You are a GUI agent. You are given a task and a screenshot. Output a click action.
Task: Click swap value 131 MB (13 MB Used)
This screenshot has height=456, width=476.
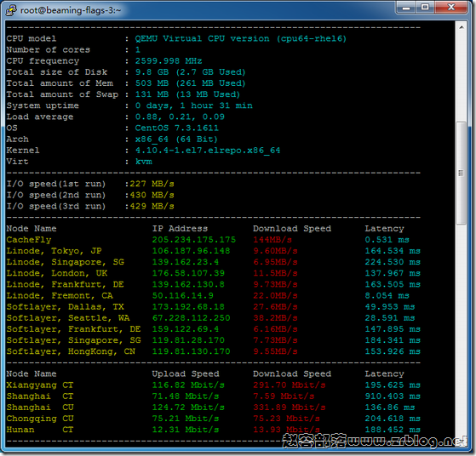coord(187,94)
